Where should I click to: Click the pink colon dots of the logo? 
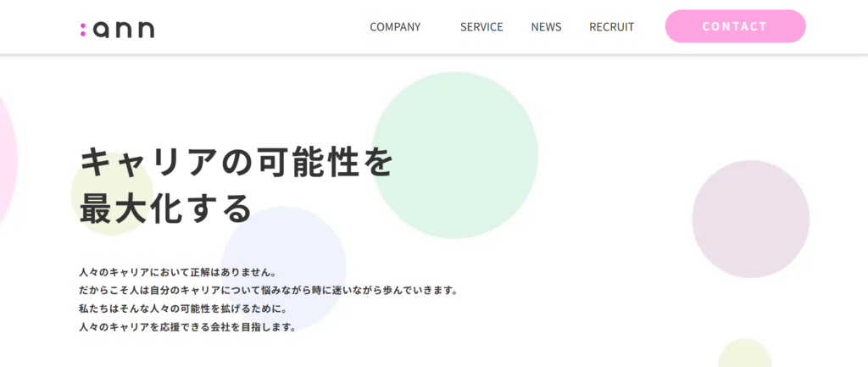coord(83,30)
